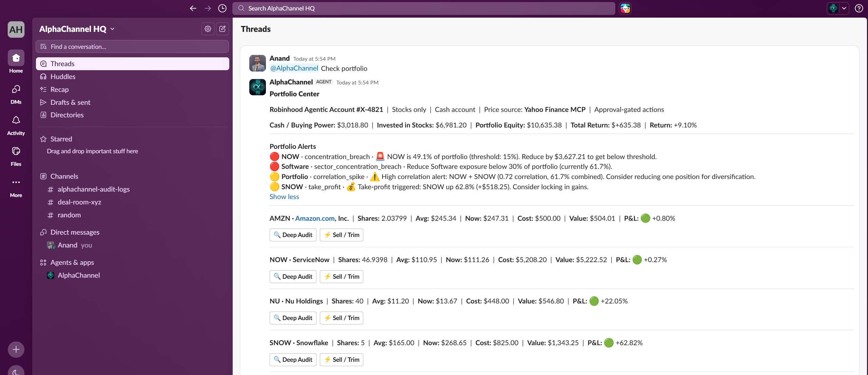Open Anand's profile picture in the thread
The width and height of the screenshot is (868, 375).
point(257,63)
